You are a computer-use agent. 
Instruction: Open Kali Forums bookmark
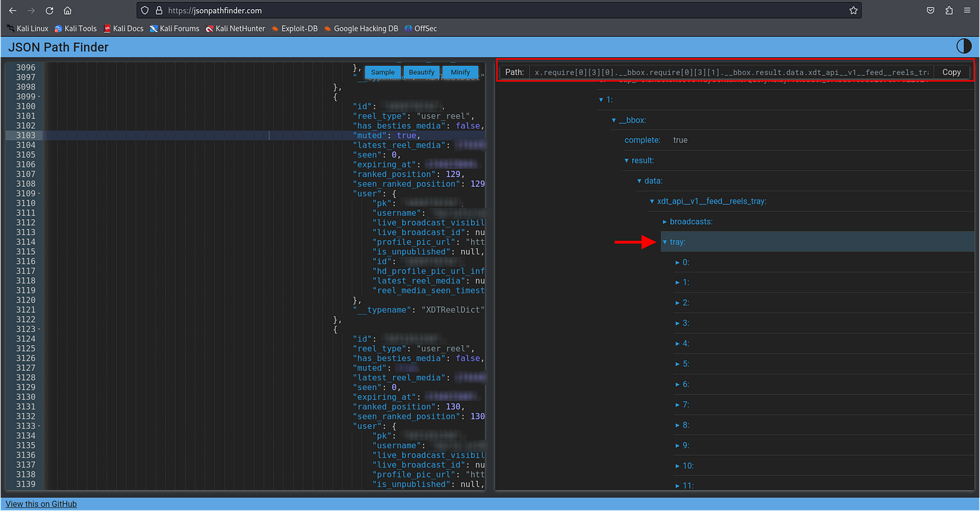(174, 29)
